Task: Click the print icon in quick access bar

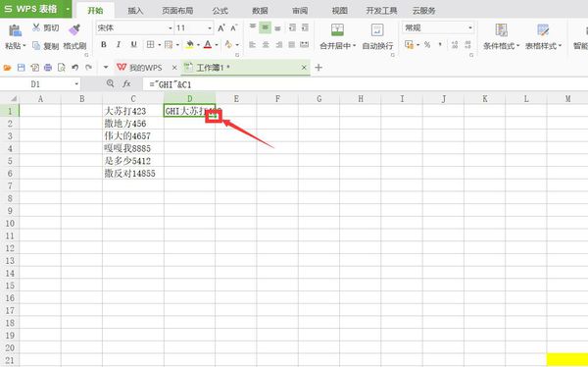Action: pos(48,68)
